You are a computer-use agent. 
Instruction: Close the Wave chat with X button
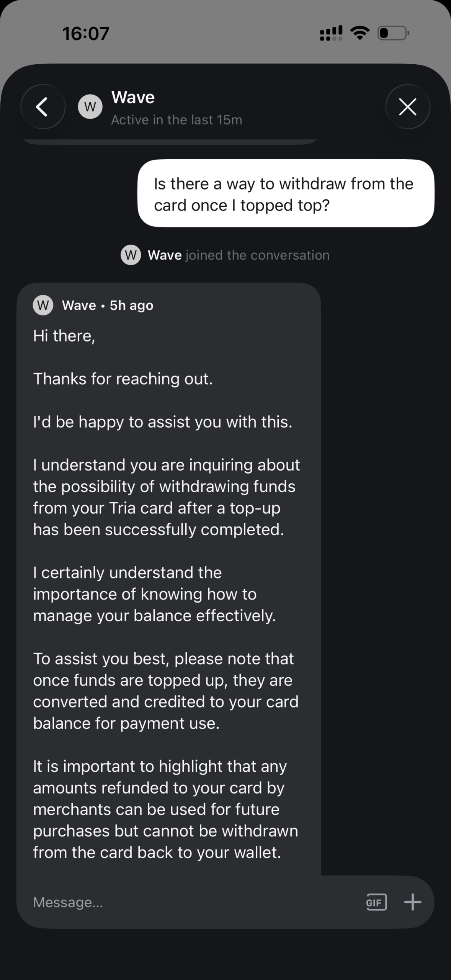point(407,106)
